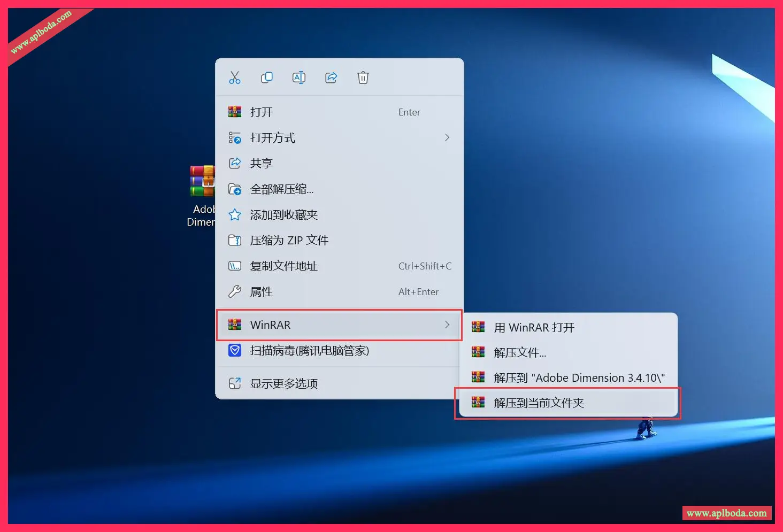
Task: Choose 复制文件地址 menu entry
Action: tap(283, 266)
